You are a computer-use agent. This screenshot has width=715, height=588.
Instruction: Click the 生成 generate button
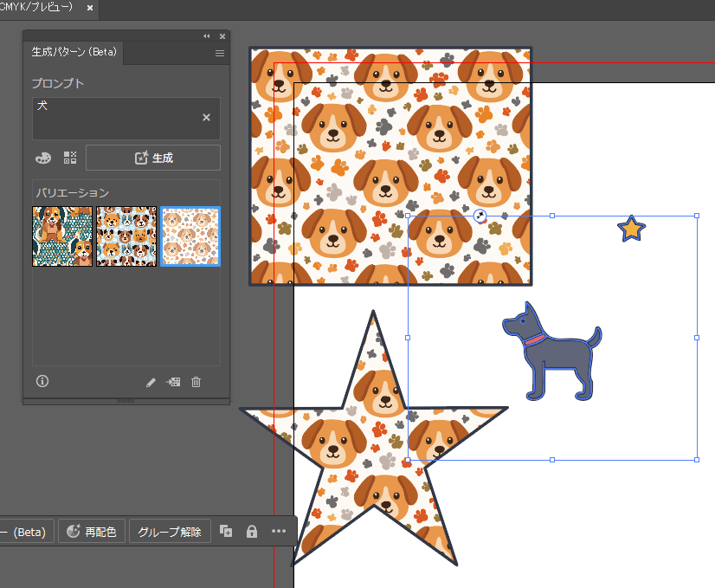tap(153, 158)
